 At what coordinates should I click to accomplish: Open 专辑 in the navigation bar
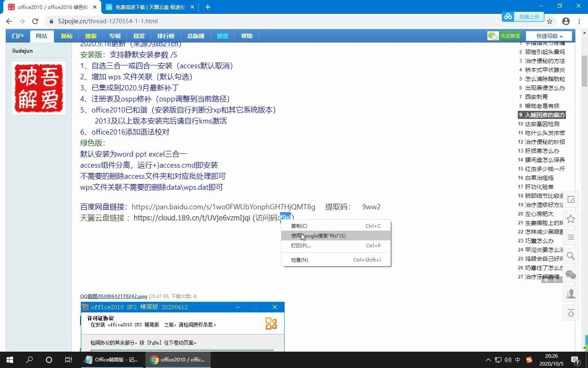(x=115, y=36)
